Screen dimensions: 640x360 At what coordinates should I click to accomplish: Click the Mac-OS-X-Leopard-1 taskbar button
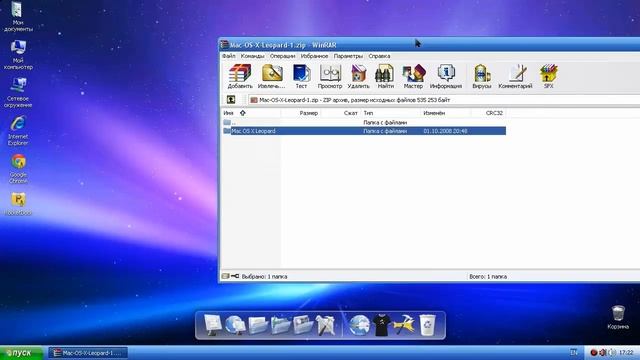point(88,353)
